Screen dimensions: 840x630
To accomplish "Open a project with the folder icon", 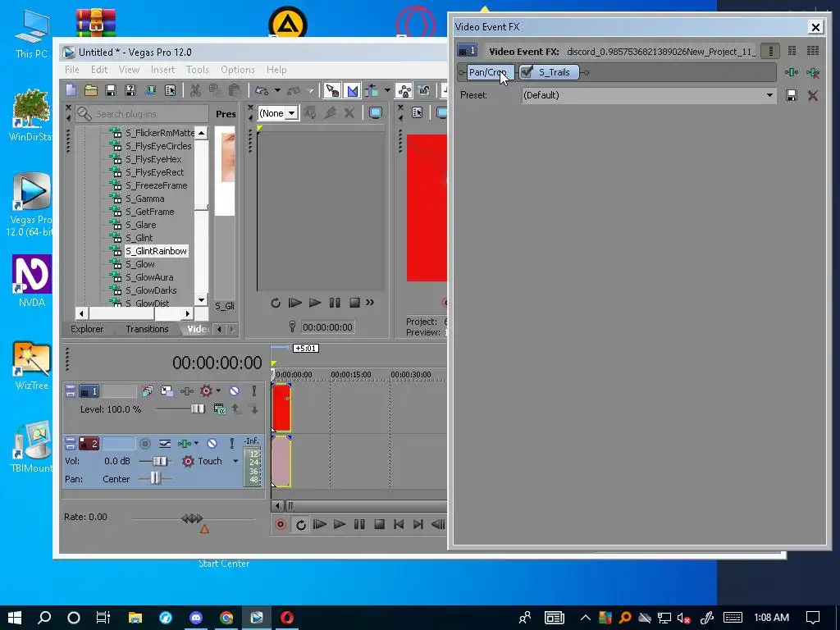I will click(91, 90).
